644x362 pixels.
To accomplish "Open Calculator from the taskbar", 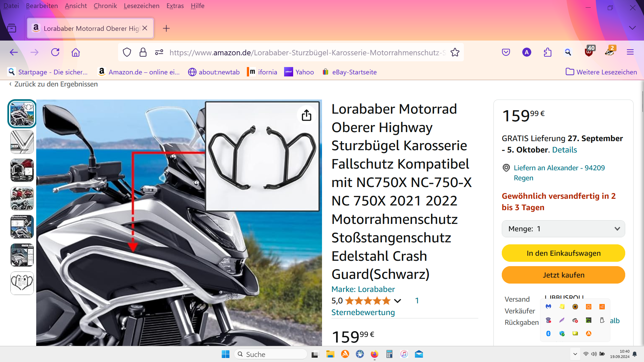I will 389,354.
